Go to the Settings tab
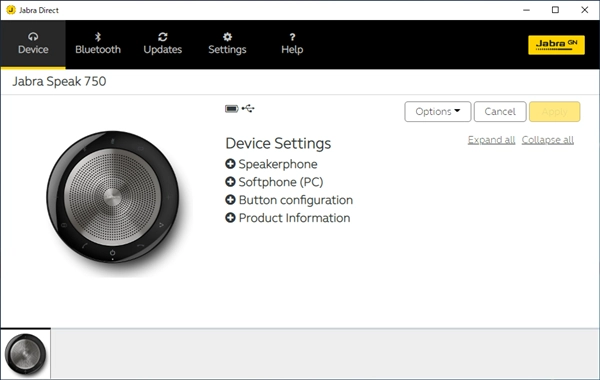600x380 pixels. point(227,44)
